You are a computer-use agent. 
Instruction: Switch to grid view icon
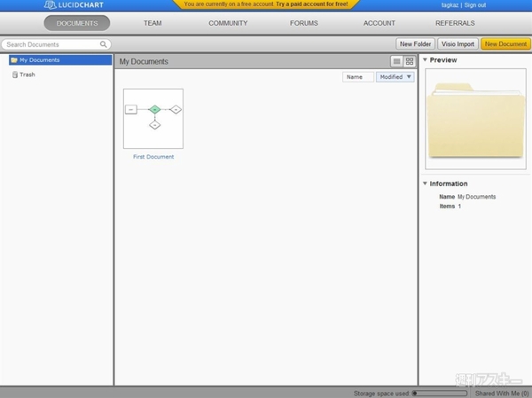point(410,61)
